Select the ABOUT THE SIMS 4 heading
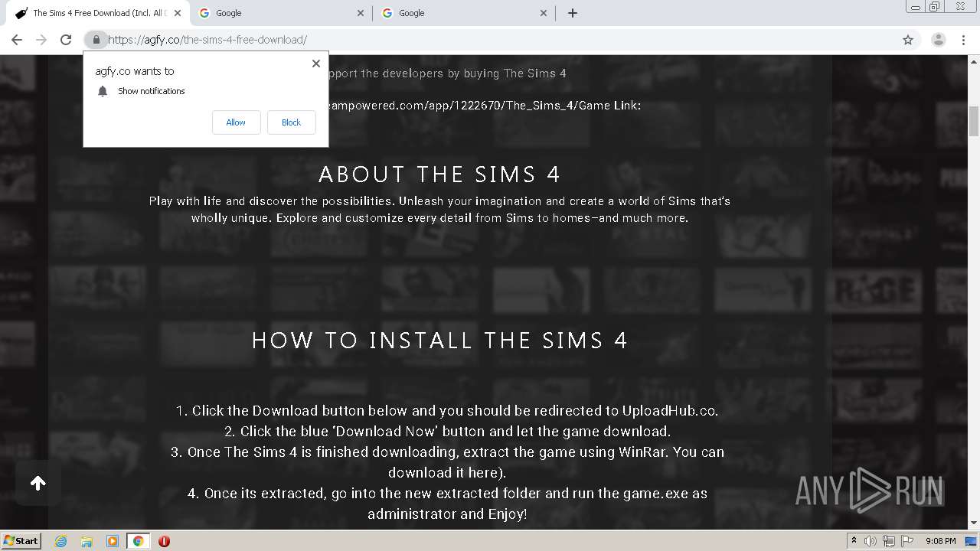The width and height of the screenshot is (980, 551). (x=439, y=174)
